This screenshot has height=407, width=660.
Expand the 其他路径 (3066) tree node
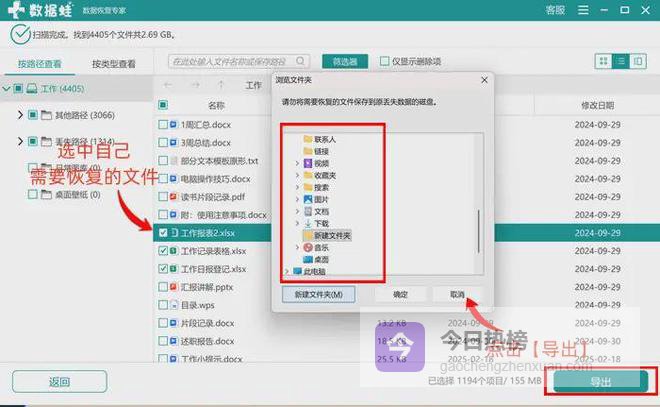click(21, 115)
